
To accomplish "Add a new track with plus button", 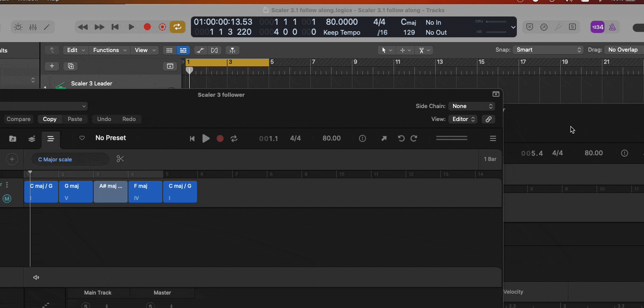I will click(52, 66).
